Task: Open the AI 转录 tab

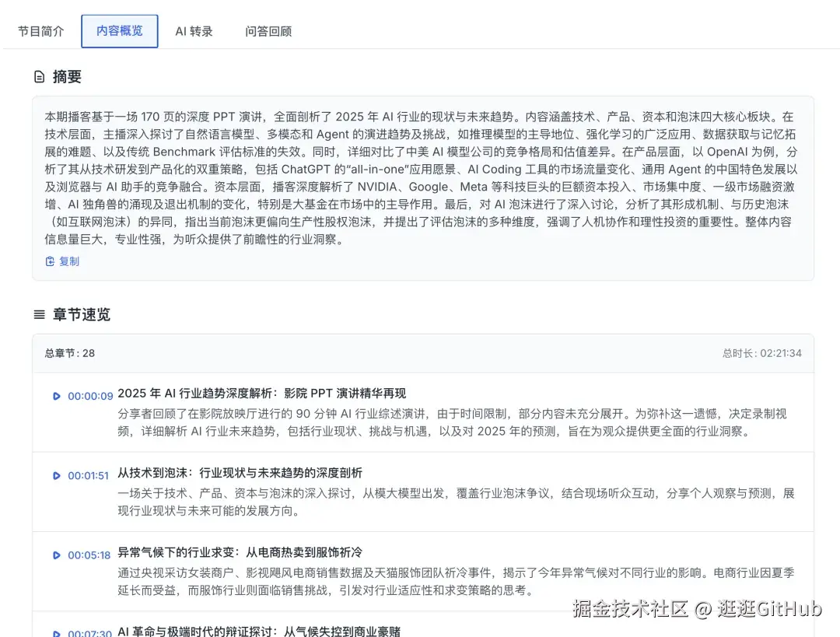Action: click(194, 31)
